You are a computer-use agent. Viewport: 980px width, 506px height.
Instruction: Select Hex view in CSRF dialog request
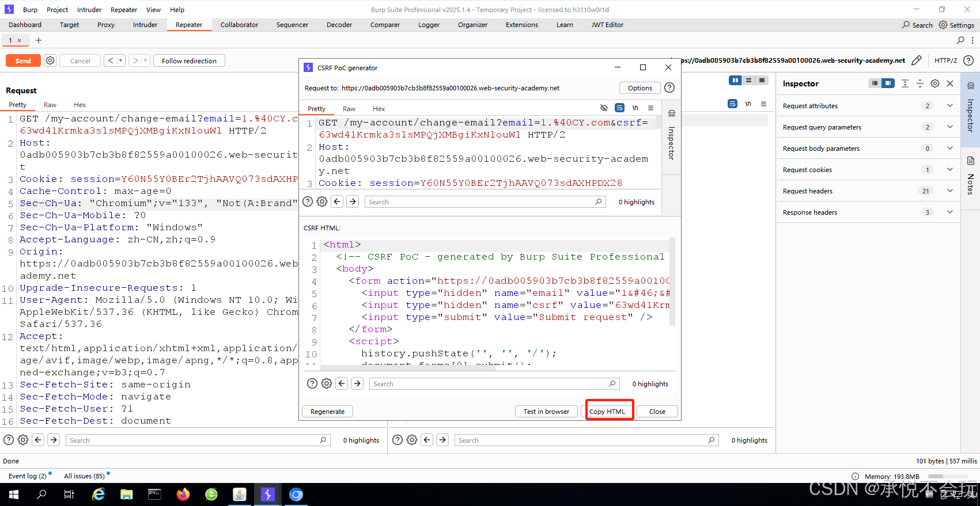pyautogui.click(x=379, y=109)
